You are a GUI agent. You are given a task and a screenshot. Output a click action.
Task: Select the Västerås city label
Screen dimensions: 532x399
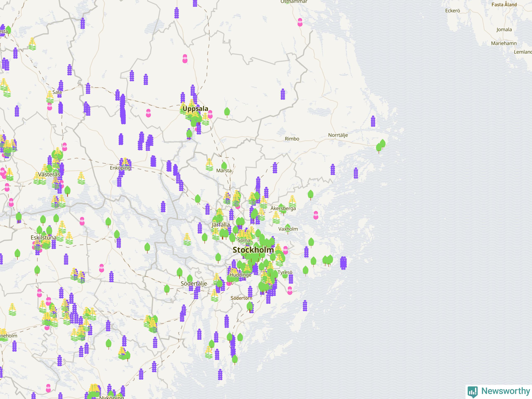pyautogui.click(x=49, y=174)
